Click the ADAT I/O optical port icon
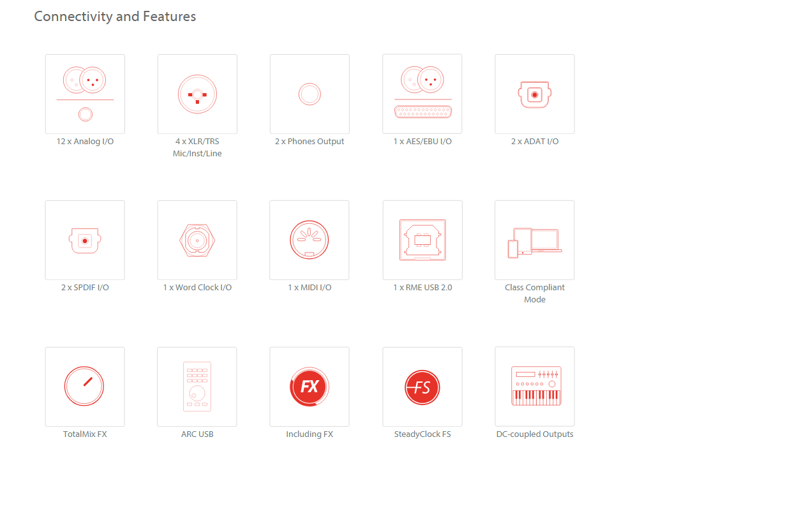 click(x=535, y=94)
